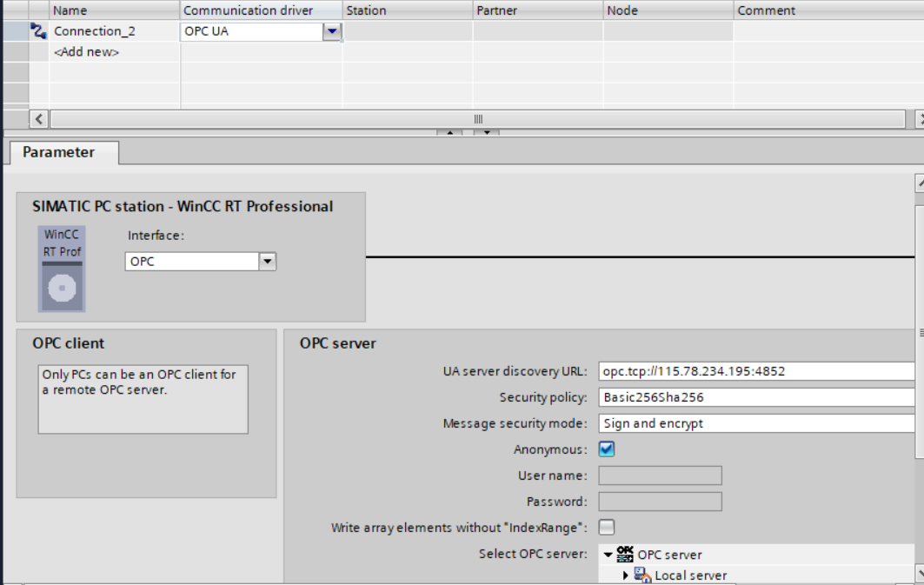Click the Connection_2 connection icon
924x585 pixels.
(x=39, y=31)
